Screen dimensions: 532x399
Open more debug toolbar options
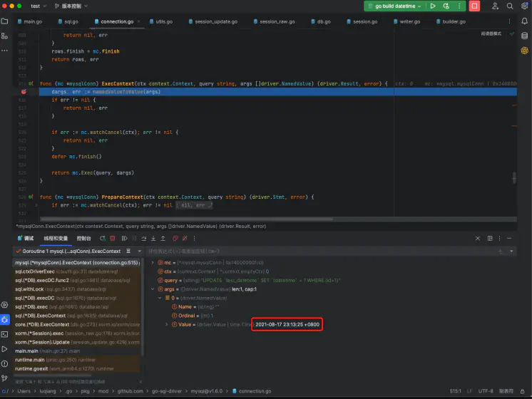click(194, 238)
